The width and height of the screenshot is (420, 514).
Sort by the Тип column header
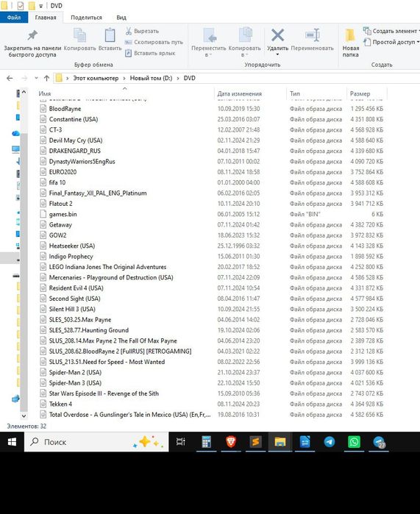click(x=294, y=93)
